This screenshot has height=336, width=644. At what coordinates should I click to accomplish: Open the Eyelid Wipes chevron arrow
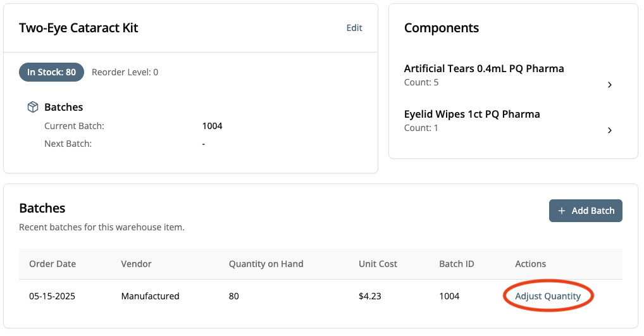(609, 130)
